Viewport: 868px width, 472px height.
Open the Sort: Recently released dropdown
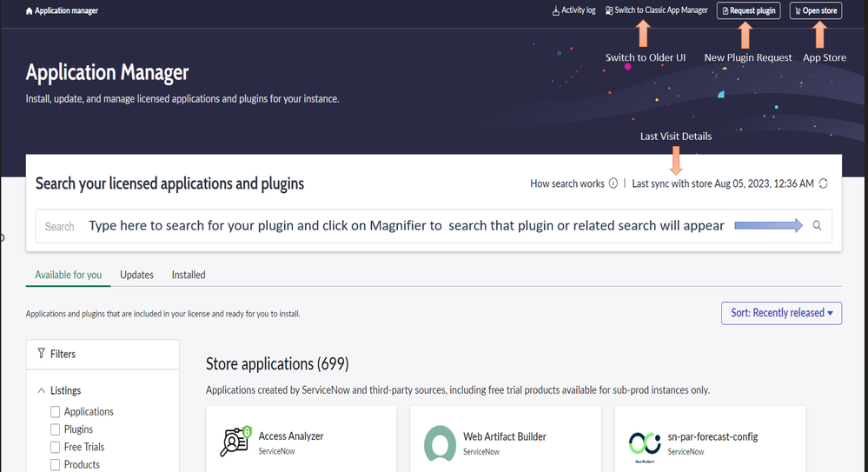coord(781,313)
